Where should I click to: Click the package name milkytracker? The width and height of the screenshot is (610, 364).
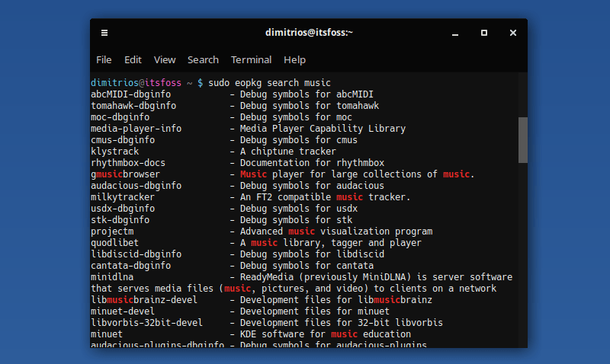click(x=123, y=197)
